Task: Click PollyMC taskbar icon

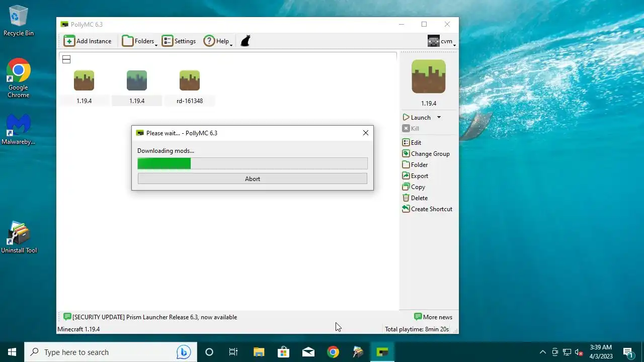Action: tap(382, 352)
